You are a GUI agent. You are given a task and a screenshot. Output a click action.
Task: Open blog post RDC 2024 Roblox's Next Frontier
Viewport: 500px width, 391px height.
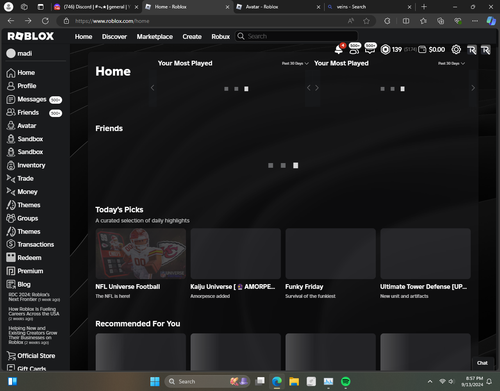click(34, 297)
